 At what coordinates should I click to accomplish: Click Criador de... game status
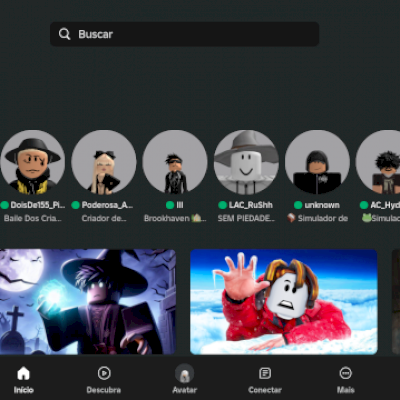[x=104, y=218]
